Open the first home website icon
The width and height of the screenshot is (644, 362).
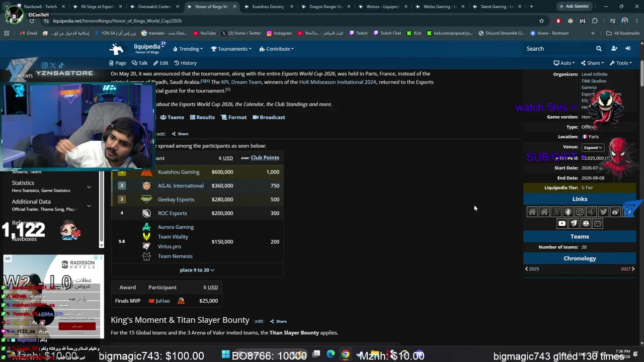tap(532, 212)
